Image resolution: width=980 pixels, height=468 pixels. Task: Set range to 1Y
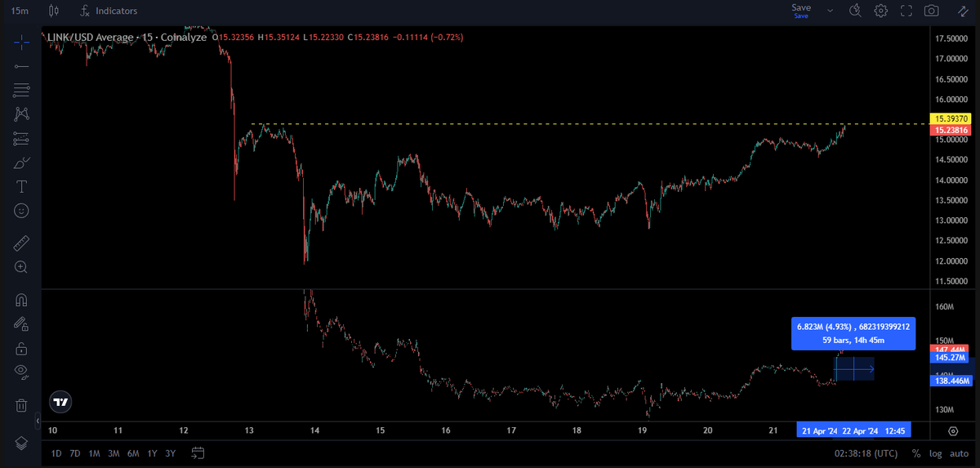tap(152, 453)
